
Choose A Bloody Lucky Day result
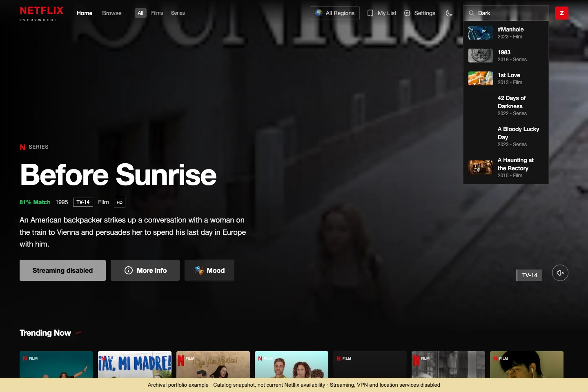(506, 136)
